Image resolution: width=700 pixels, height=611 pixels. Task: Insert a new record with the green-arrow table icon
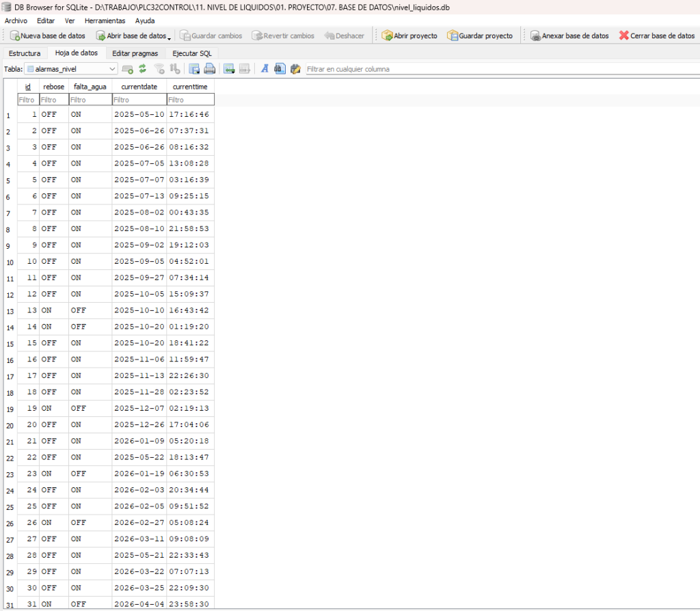tap(229, 69)
